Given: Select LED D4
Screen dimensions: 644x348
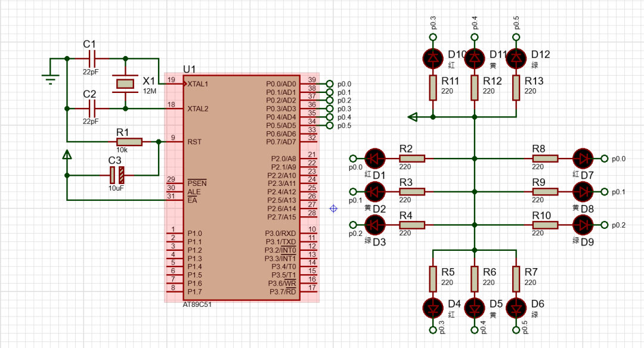Looking at the screenshot, I should click(x=433, y=308).
